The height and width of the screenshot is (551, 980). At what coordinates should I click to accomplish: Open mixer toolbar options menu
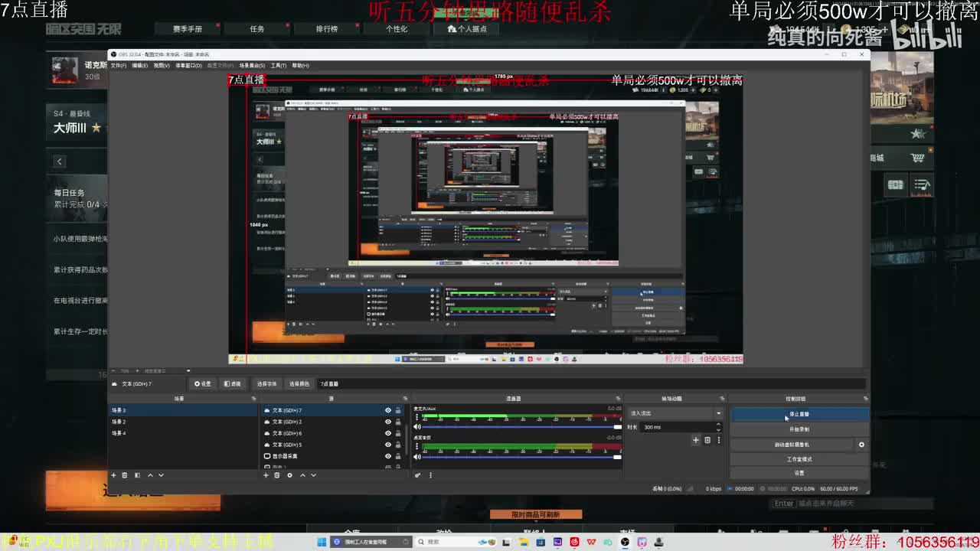tap(430, 475)
